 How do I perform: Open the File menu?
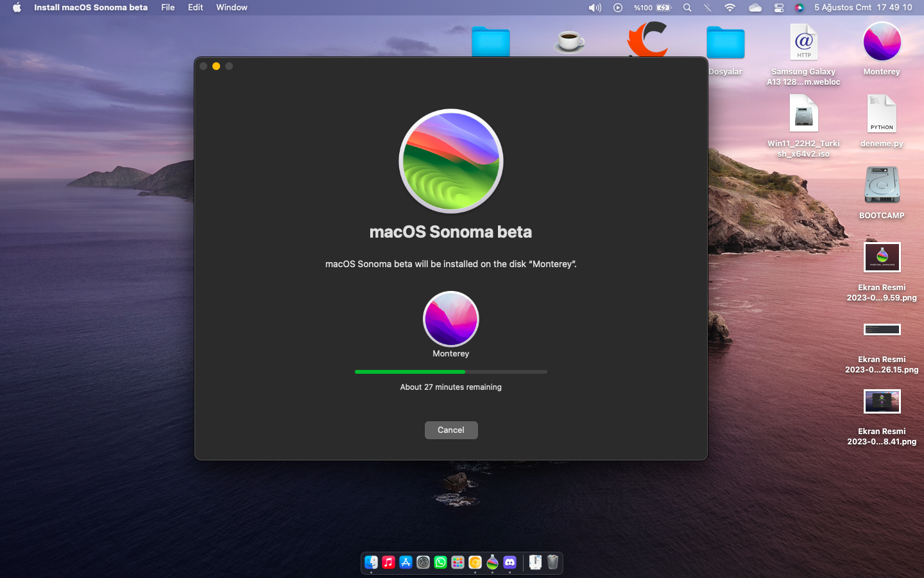(x=167, y=8)
